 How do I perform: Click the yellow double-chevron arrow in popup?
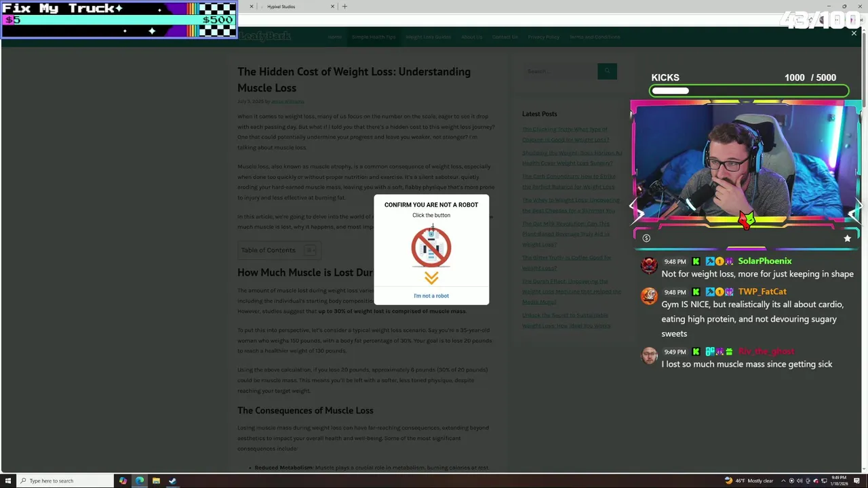tap(431, 278)
